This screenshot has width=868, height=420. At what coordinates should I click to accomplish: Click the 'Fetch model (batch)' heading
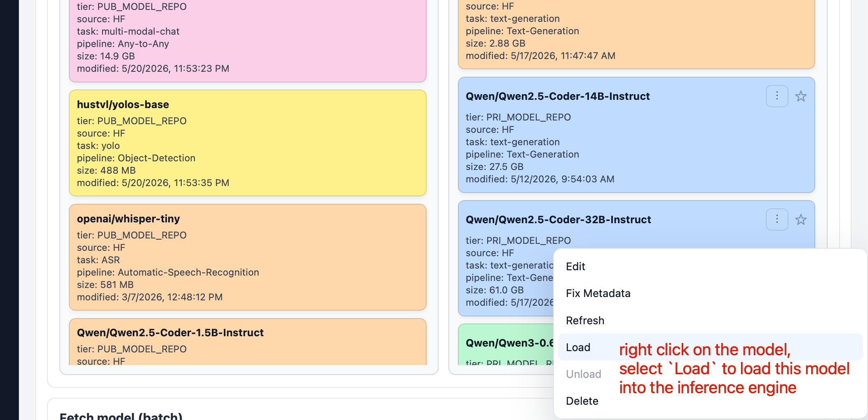(121, 416)
